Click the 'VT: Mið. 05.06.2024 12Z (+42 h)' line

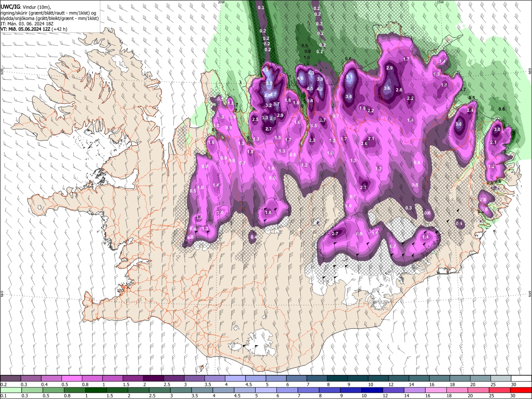34,29
